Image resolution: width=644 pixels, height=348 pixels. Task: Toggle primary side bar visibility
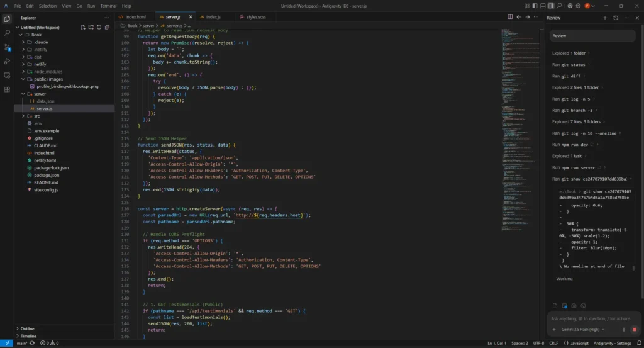(x=535, y=6)
